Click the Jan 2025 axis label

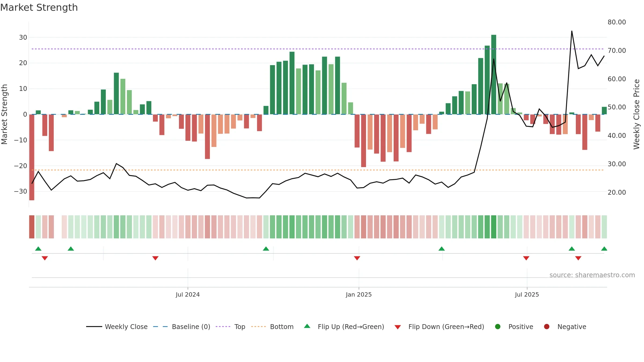click(x=359, y=294)
